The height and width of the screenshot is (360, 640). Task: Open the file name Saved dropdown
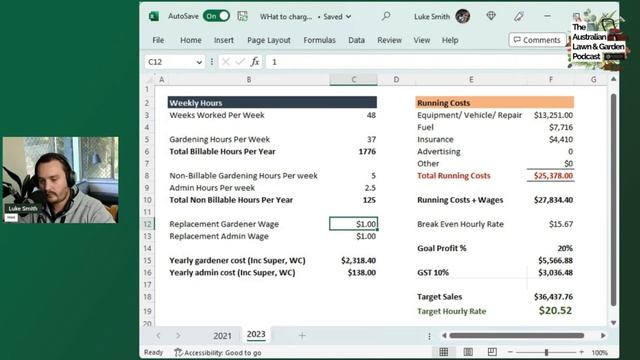tap(349, 17)
